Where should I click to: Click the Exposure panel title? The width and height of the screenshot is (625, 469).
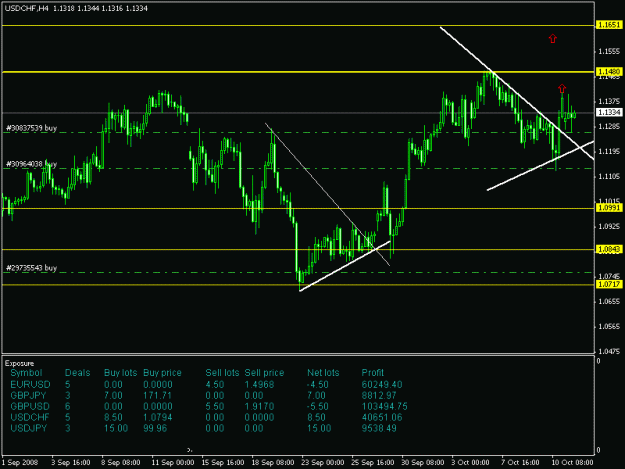point(19,363)
